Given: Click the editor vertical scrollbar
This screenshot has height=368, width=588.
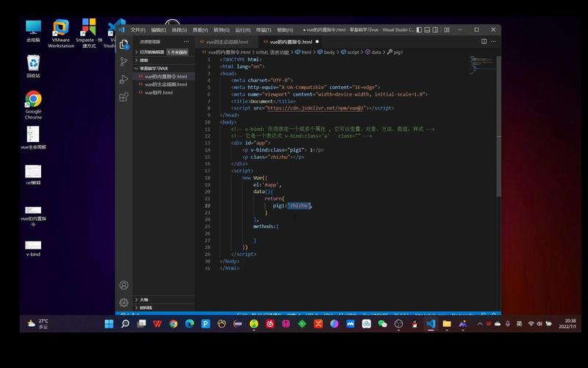Looking at the screenshot, I should (x=499, y=126).
